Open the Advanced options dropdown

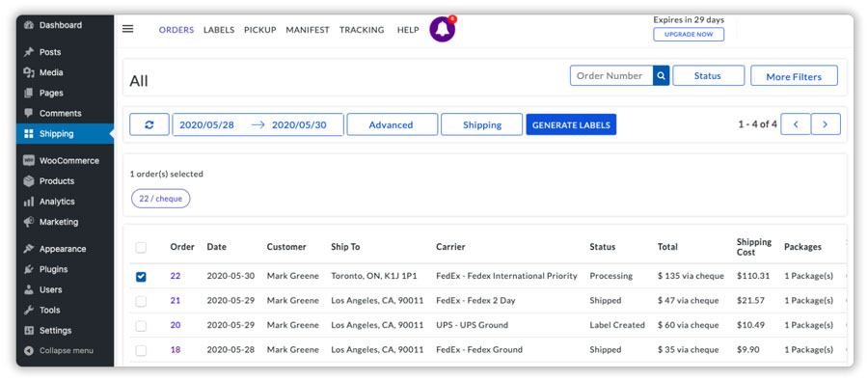click(392, 124)
